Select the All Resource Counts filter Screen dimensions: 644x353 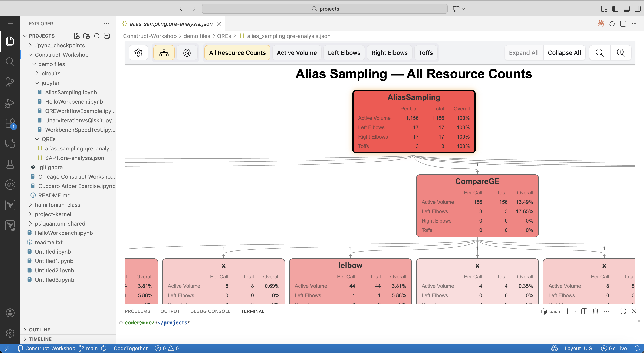click(x=237, y=53)
